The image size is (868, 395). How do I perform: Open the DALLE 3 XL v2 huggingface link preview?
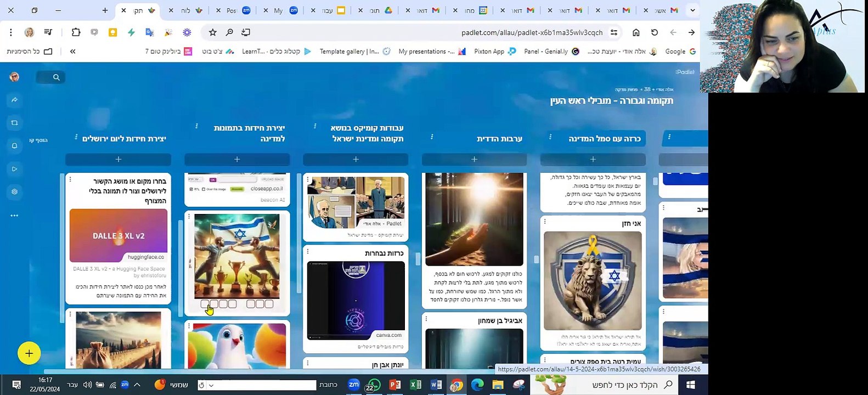[x=119, y=235]
